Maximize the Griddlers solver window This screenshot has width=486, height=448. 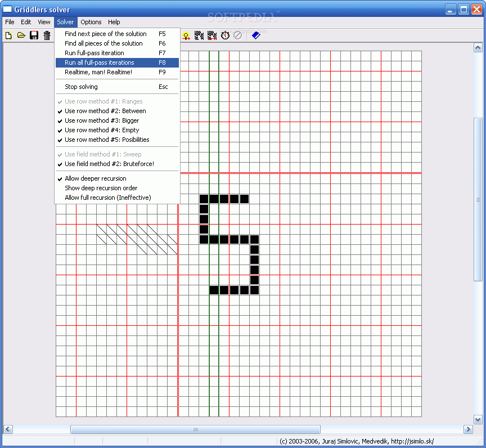463,10
